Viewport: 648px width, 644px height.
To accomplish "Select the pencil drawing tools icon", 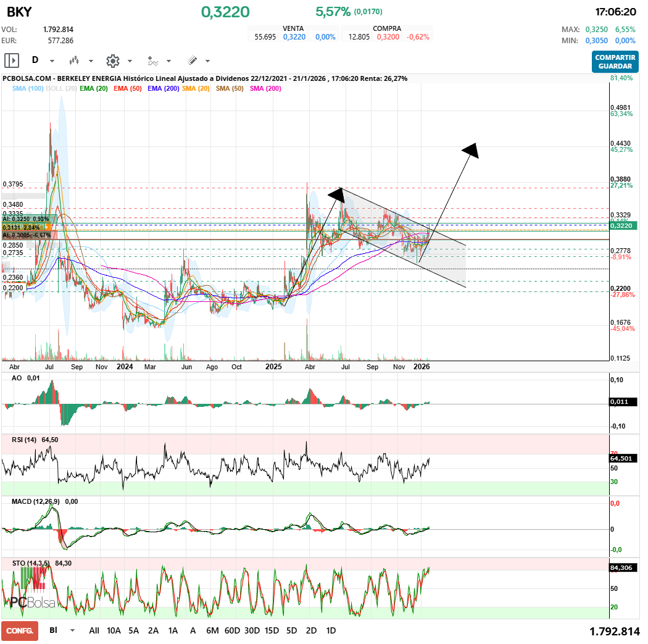I will point(192,61).
